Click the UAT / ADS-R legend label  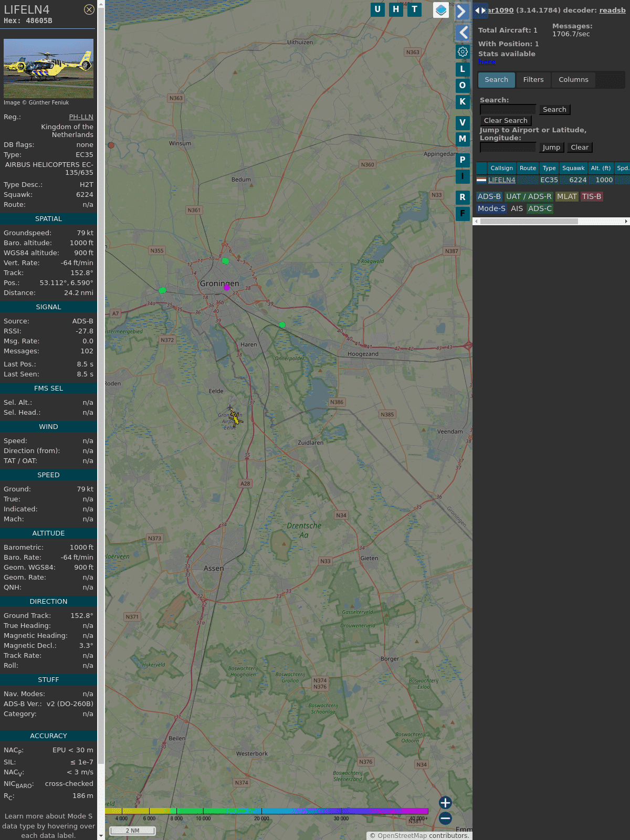(529, 197)
